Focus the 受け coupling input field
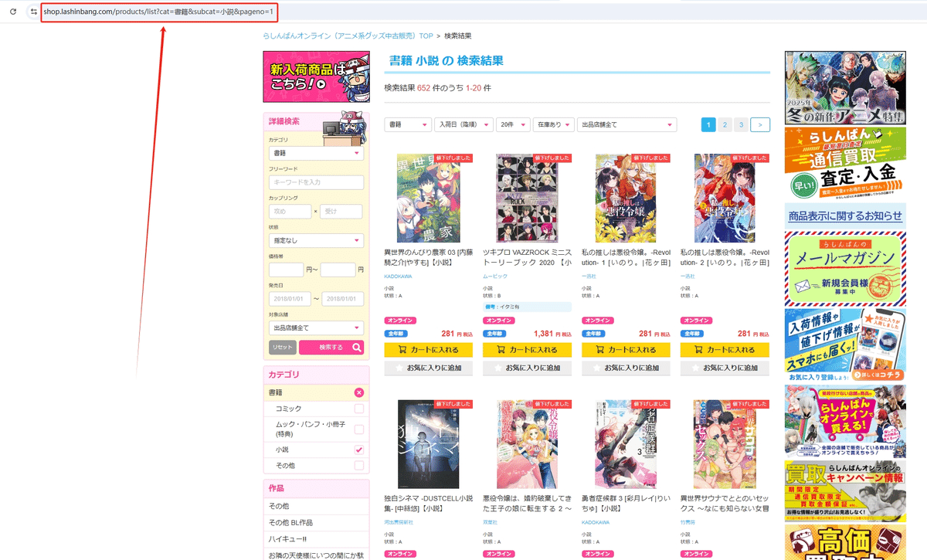The width and height of the screenshot is (927, 560). 341,212
